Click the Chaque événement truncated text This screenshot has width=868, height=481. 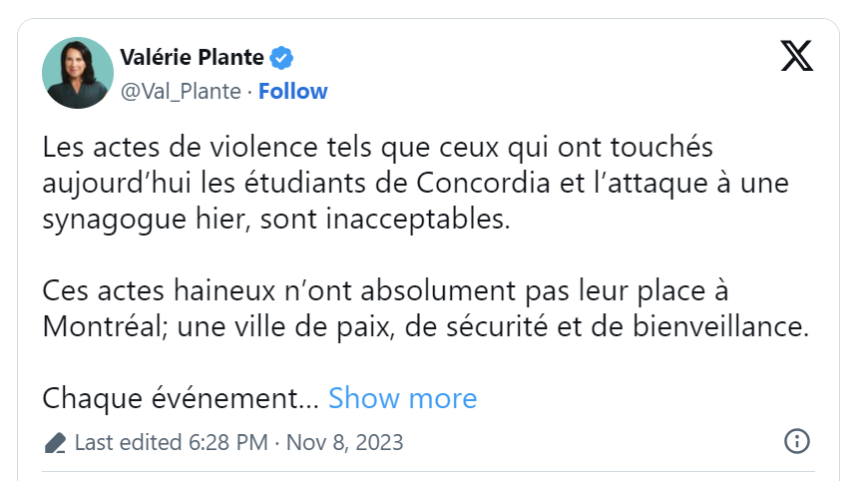click(181, 398)
